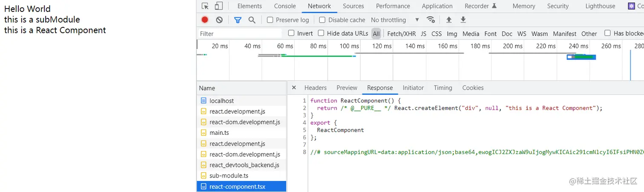Viewport: 644px width, 192px height.
Task: Filter requests by Other type
Action: tap(589, 34)
